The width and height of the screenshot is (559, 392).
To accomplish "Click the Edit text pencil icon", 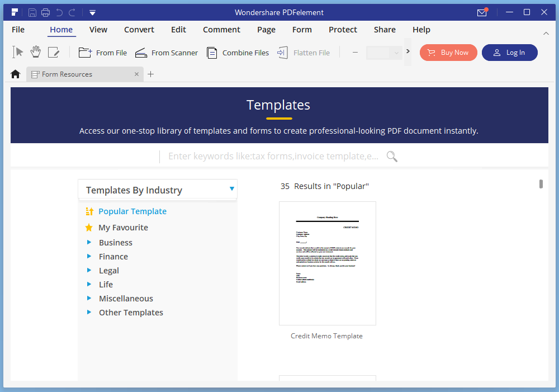I will [54, 53].
